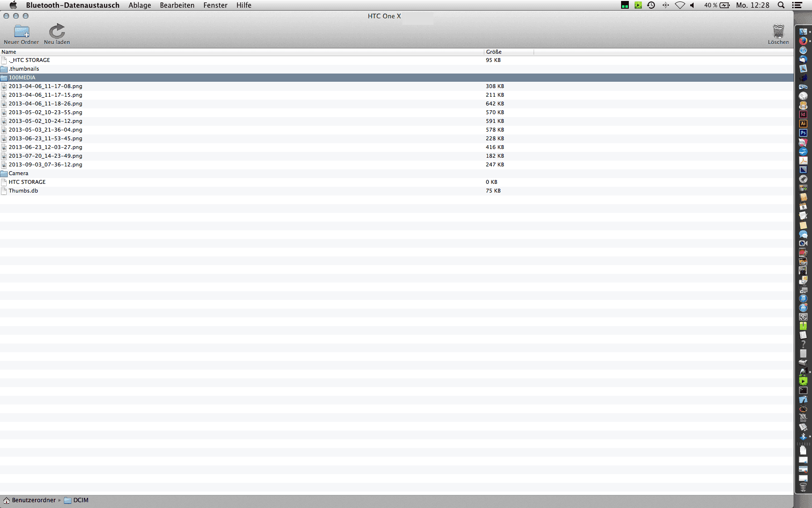
Task: Click the volume speaker menu bar icon
Action: coord(693,5)
